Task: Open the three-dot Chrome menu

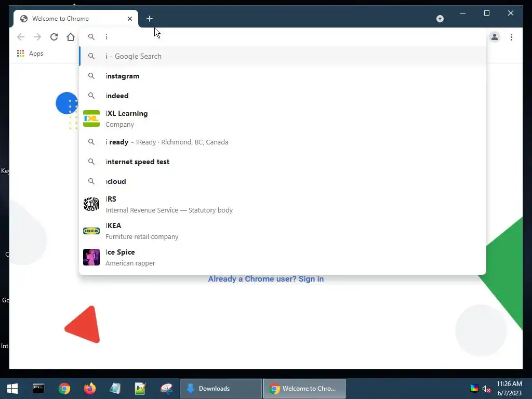Action: coord(511,37)
